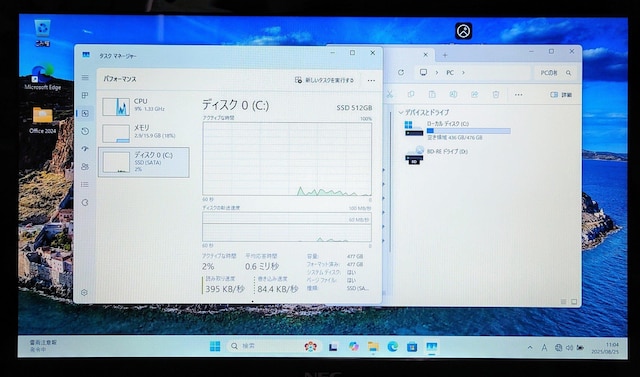Image resolution: width=640 pixels, height=377 pixels.
Task: Open Microsoft Edge desktop shortcut
Action: tap(42, 77)
